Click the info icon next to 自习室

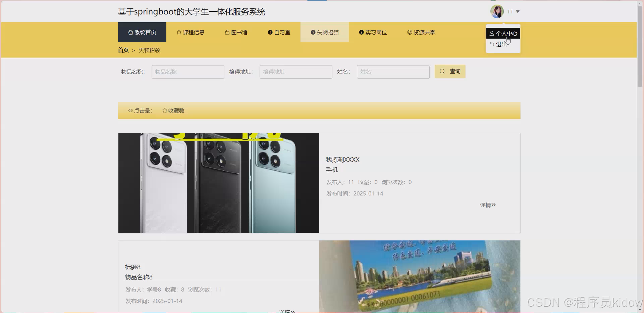point(270,32)
